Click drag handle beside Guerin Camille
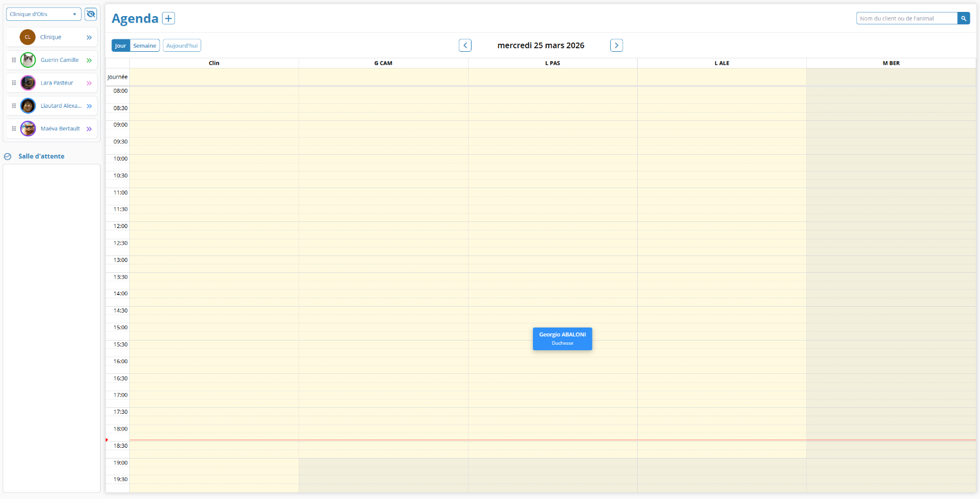Screen dimensions: 980x499 [x=14, y=60]
